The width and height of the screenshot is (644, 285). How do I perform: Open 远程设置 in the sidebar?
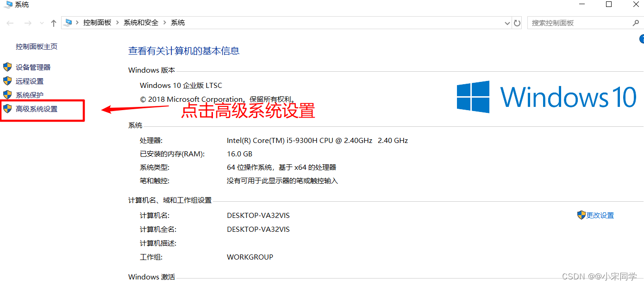click(30, 81)
